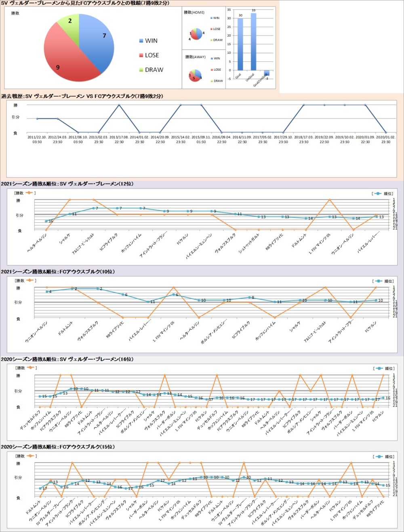404x532 pixels.
Task: Click win data point above 2013/17.08.
Action: point(119,105)
